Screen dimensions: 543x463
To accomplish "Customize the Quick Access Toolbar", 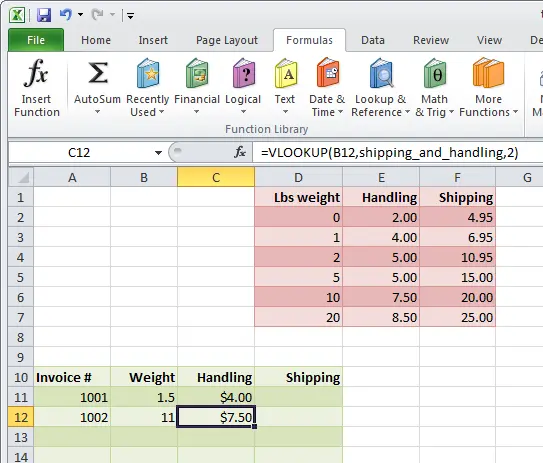I will tap(131, 16).
